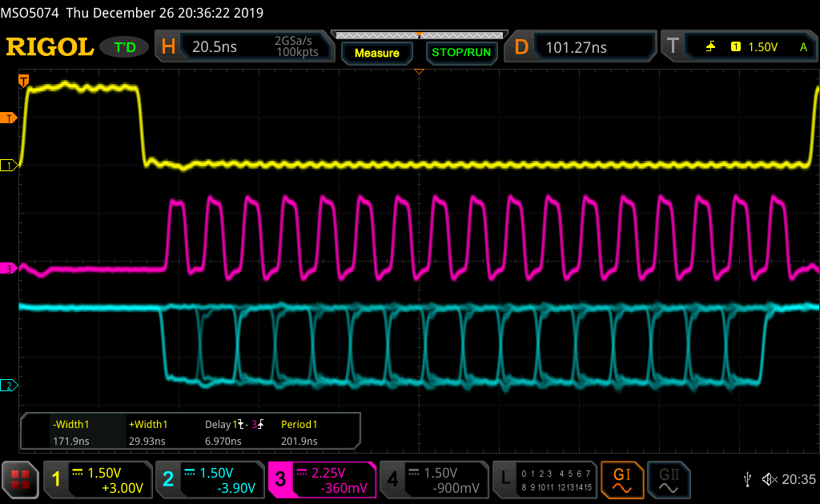Click the orange trigger level marker T
820x504 pixels.
pyautogui.click(x=8, y=118)
